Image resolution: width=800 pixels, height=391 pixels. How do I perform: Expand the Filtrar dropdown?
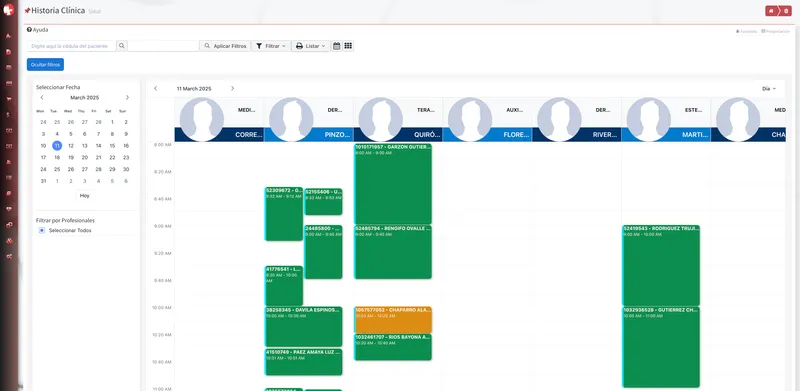[x=271, y=46]
